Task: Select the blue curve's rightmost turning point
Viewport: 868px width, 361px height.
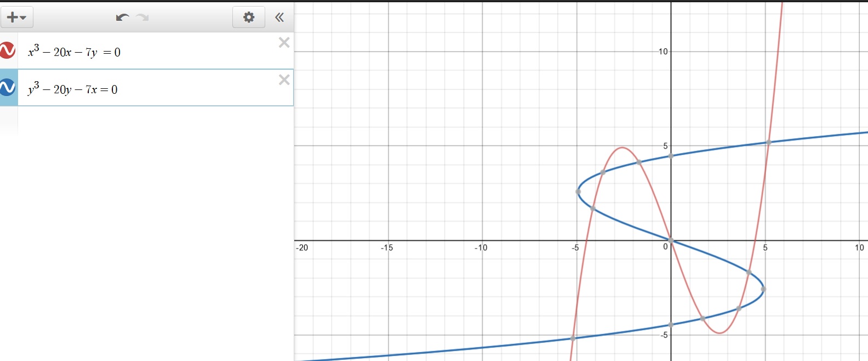Action: 763,289
